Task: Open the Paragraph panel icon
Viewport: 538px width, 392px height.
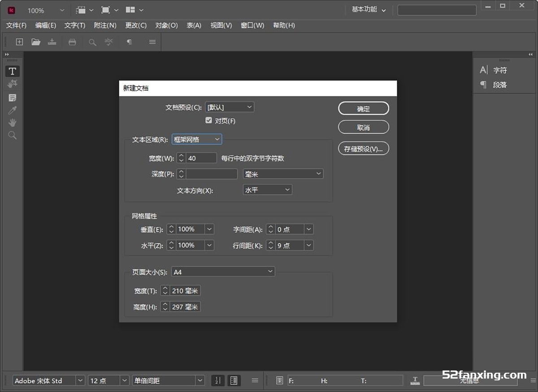Action: point(483,84)
